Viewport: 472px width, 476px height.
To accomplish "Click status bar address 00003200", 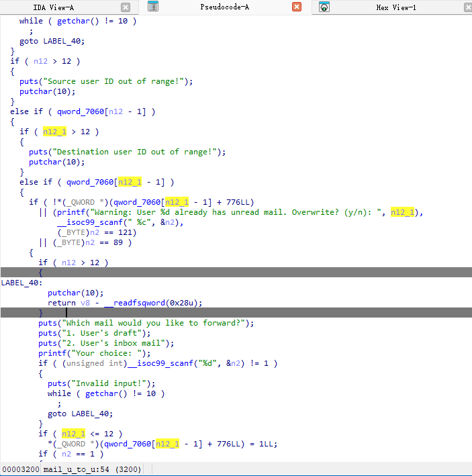I will coord(21,469).
